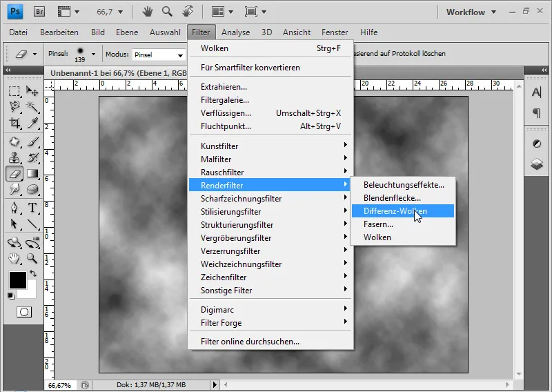
Task: Swap foreground and background colors
Action: point(33,273)
